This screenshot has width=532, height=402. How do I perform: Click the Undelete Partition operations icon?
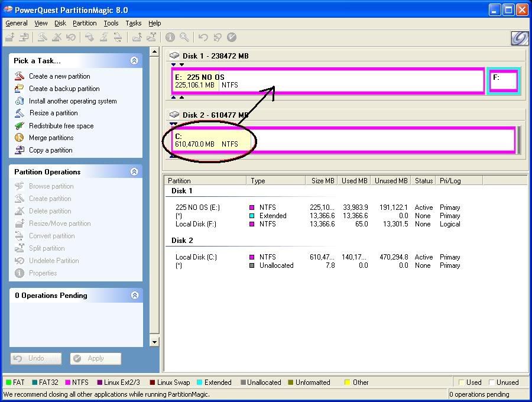pos(20,261)
